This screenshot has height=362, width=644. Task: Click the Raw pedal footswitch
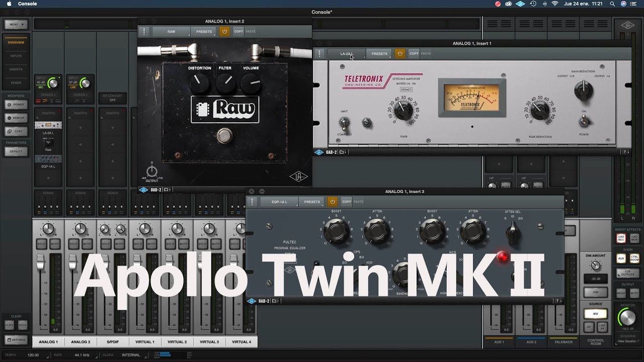[x=225, y=136]
